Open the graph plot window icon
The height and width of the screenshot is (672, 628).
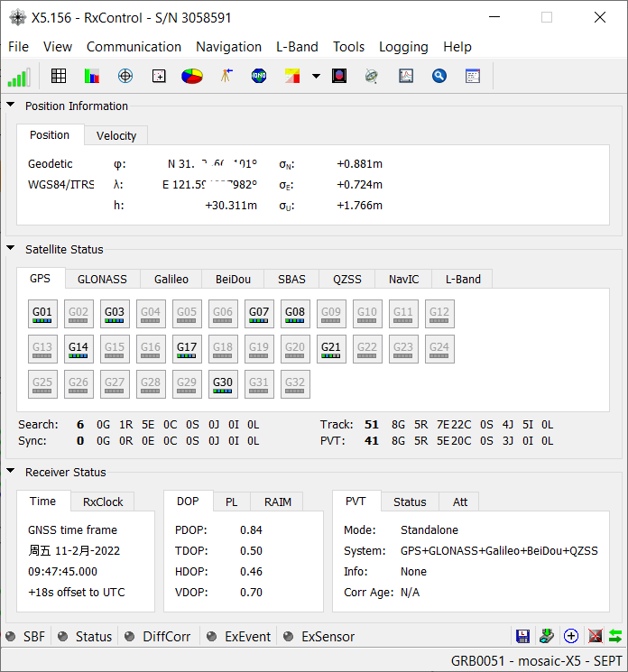pyautogui.click(x=406, y=77)
